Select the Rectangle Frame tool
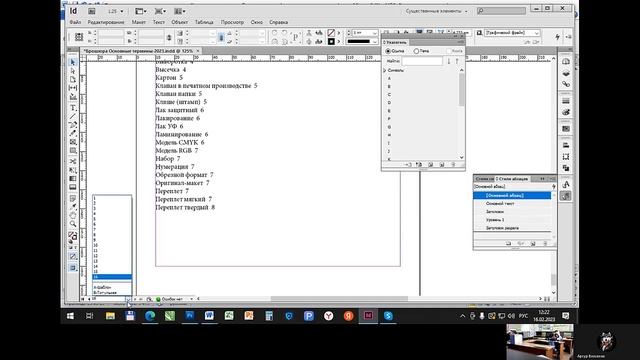The image size is (640, 360). [73, 142]
